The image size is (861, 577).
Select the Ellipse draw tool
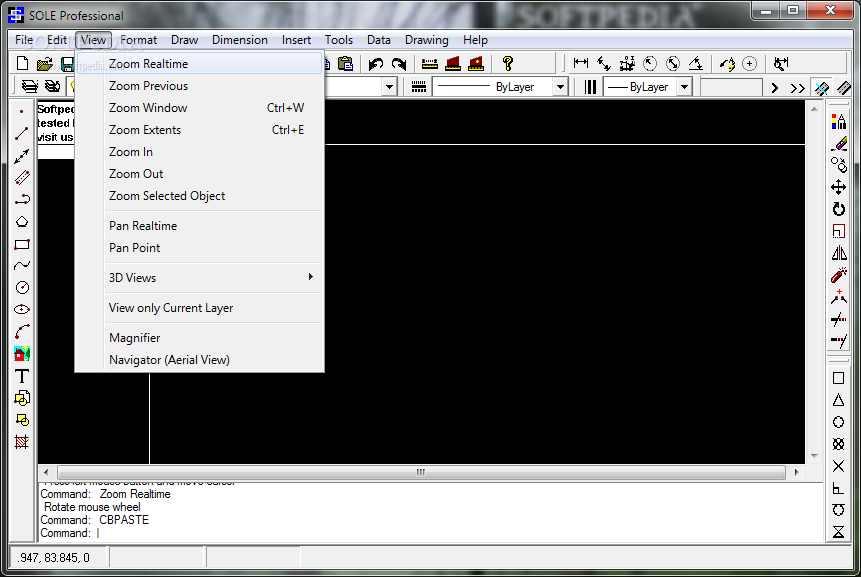(22, 310)
